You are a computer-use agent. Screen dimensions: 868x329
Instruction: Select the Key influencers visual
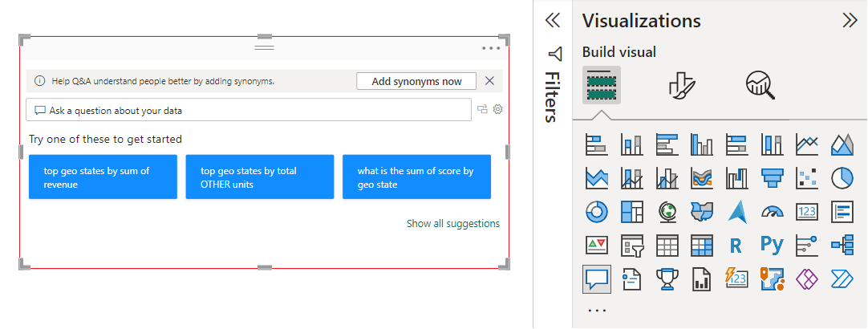click(x=806, y=245)
